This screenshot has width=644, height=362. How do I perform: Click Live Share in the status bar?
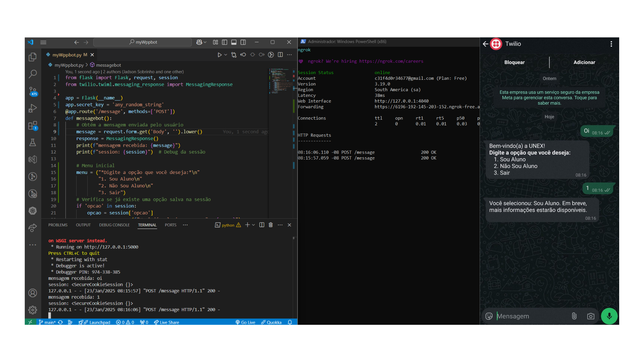click(166, 322)
